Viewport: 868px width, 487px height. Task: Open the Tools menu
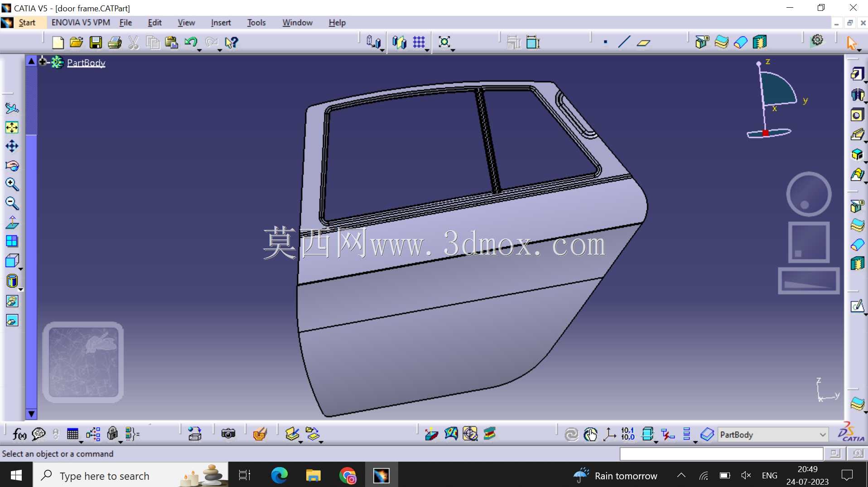256,23
